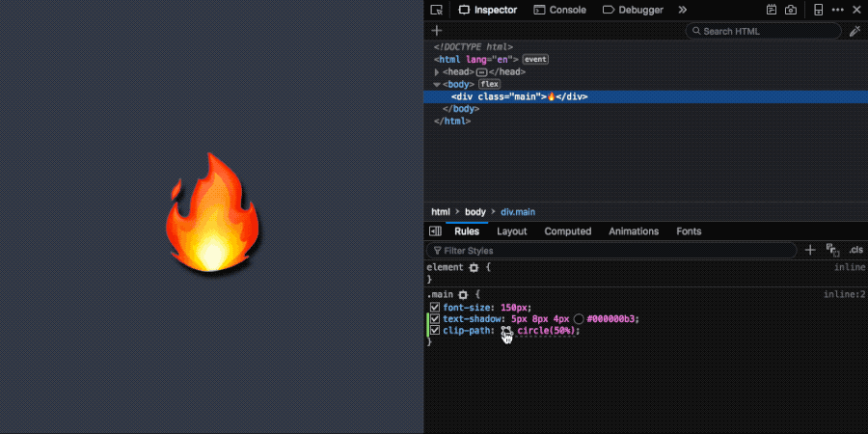Click the eyedropper color picker icon
Viewport: 868px width, 434px height.
854,31
